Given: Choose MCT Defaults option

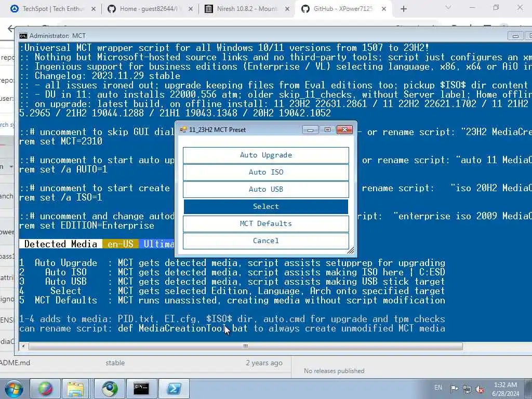Looking at the screenshot, I should tap(265, 223).
